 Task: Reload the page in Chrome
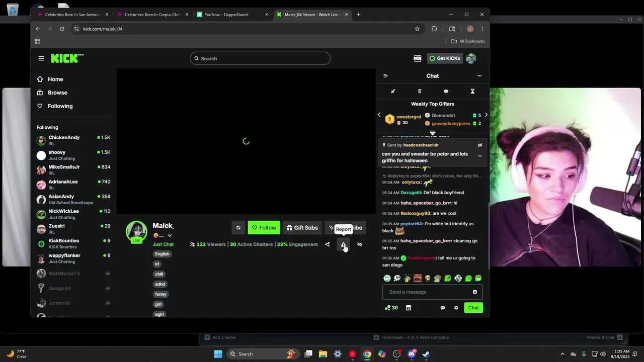[x=62, y=29]
